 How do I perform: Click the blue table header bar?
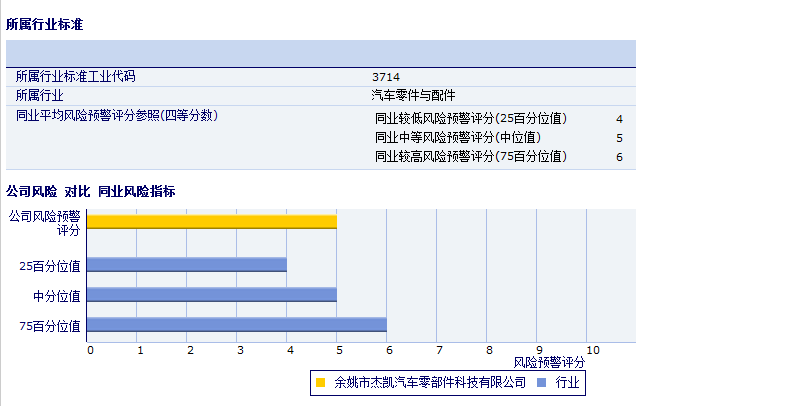320,53
